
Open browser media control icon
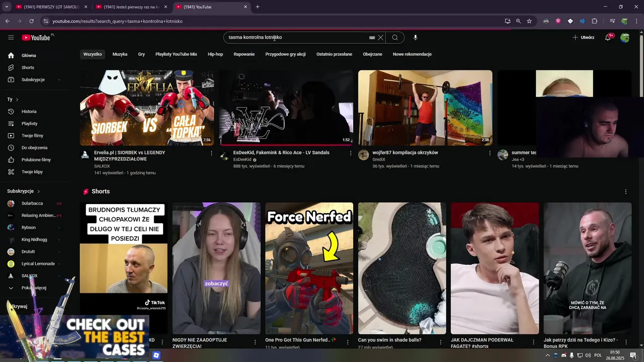point(612,21)
